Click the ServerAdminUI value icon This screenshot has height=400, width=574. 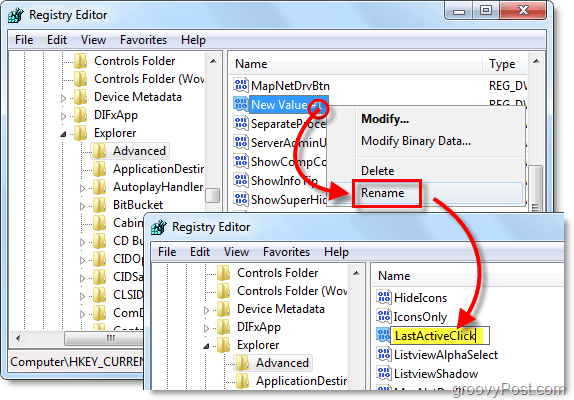pos(241,142)
